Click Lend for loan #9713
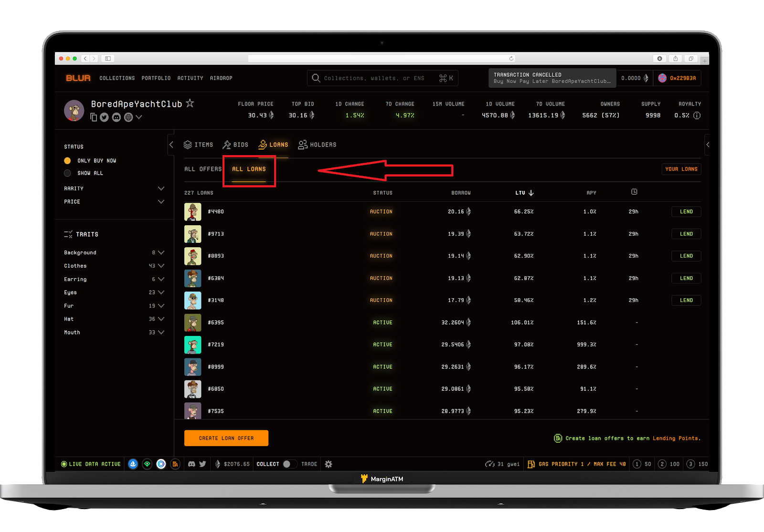764x532 pixels. [x=686, y=234]
